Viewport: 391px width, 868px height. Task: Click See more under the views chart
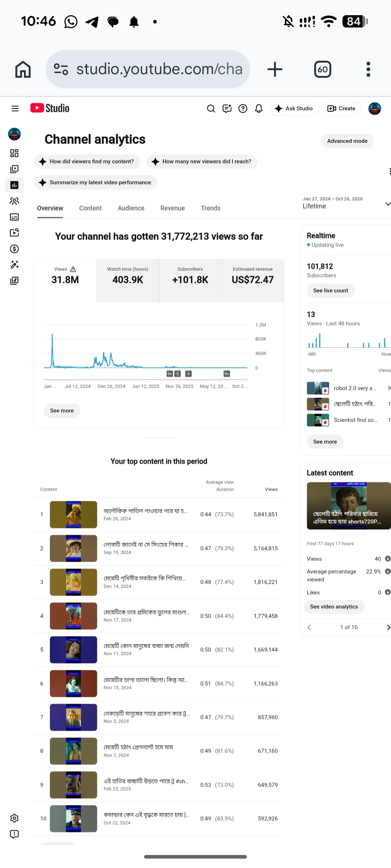pos(62,410)
